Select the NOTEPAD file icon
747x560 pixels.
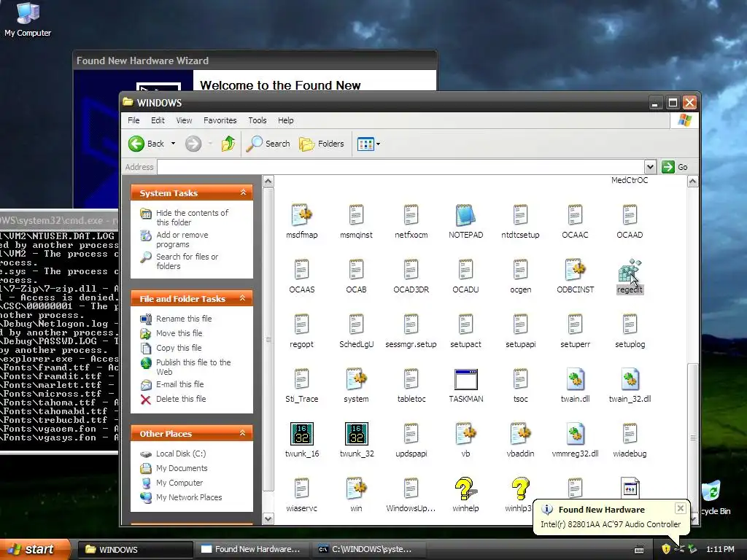coord(465,215)
